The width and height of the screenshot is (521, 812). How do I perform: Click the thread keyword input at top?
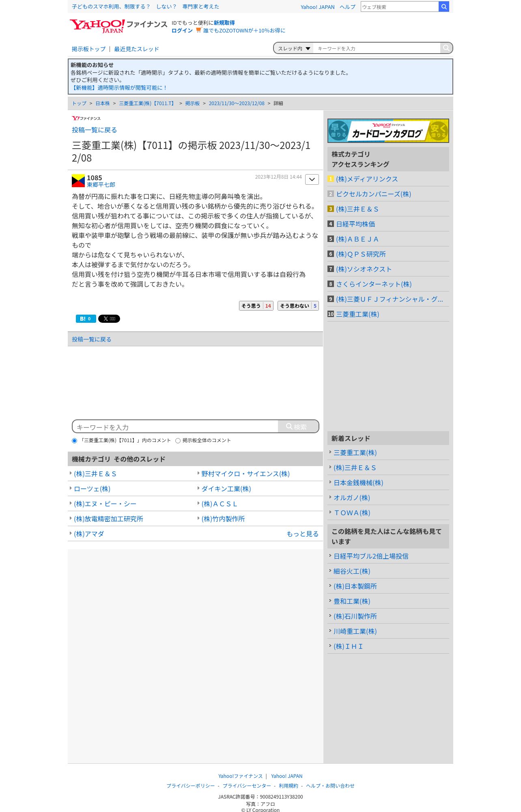377,48
